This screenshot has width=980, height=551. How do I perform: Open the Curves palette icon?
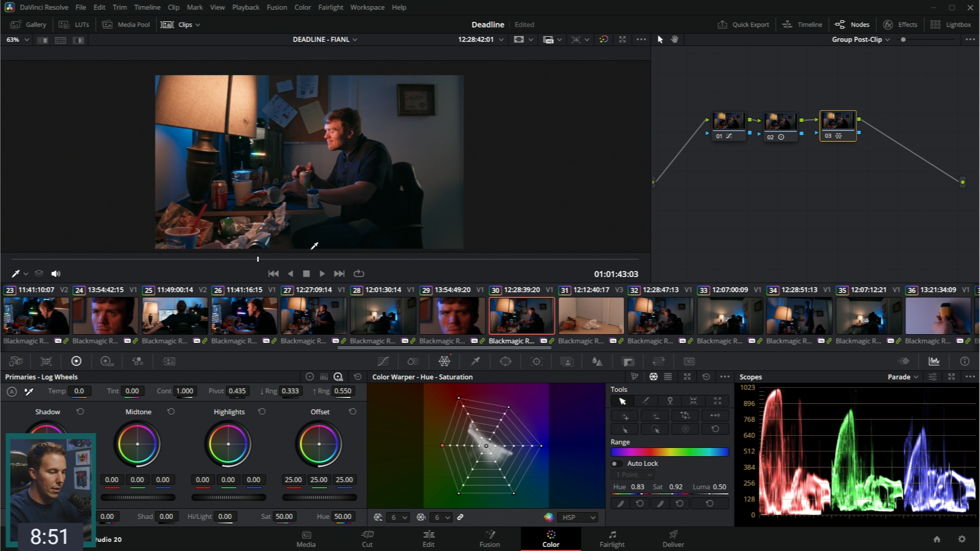point(383,361)
